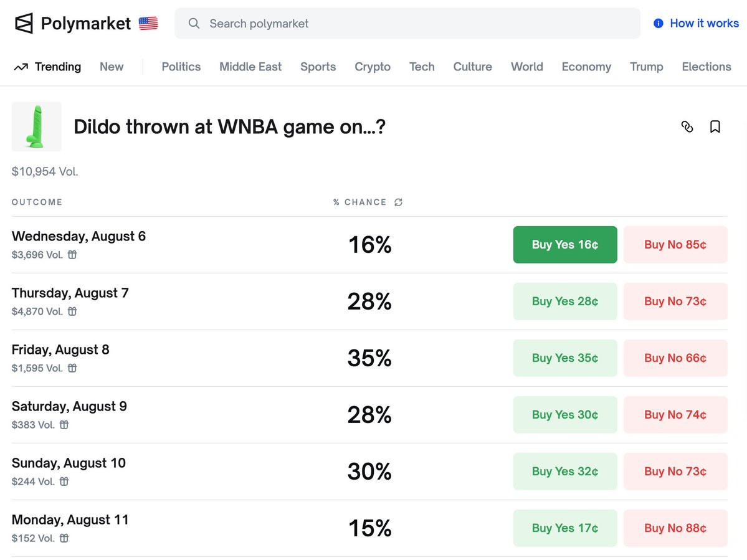747x560 pixels.
Task: Click the Polymarket logo icon
Action: point(24,24)
